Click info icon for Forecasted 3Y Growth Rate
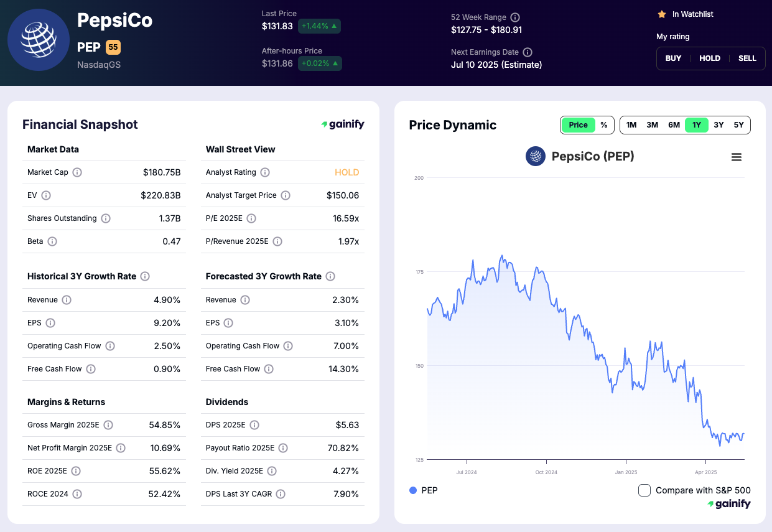Viewport: 772px width, 532px height. point(330,276)
